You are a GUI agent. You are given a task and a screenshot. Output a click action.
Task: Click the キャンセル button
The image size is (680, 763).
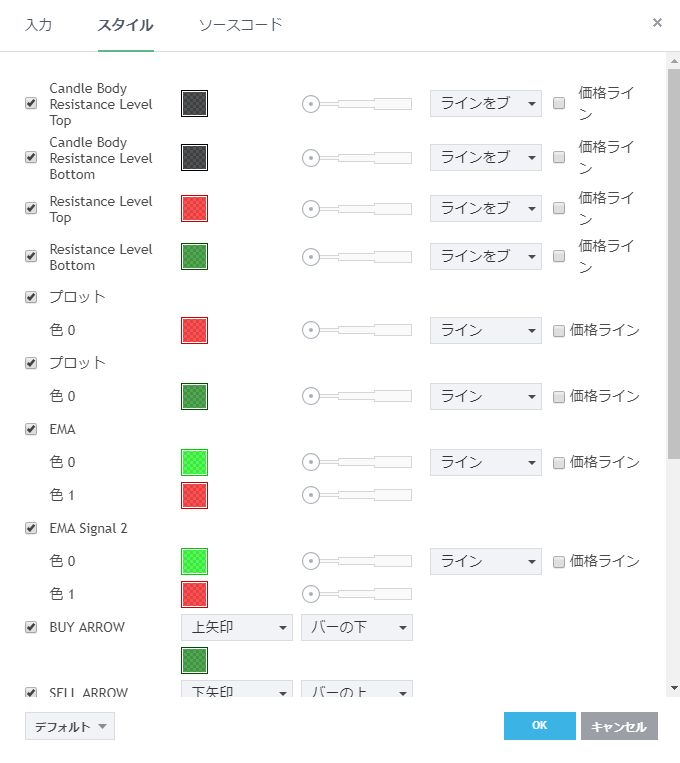click(x=619, y=726)
